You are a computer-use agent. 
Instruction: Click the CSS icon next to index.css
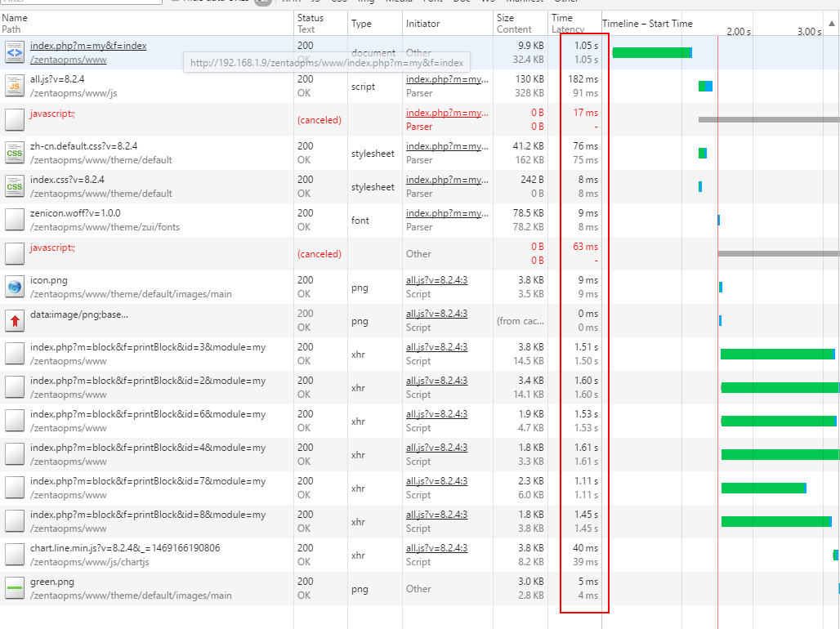point(15,186)
